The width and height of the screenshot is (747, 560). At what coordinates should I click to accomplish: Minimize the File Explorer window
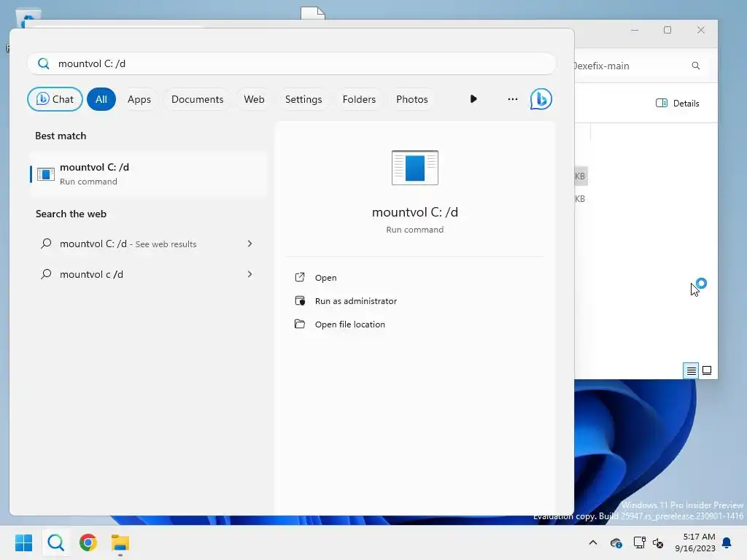635,30
